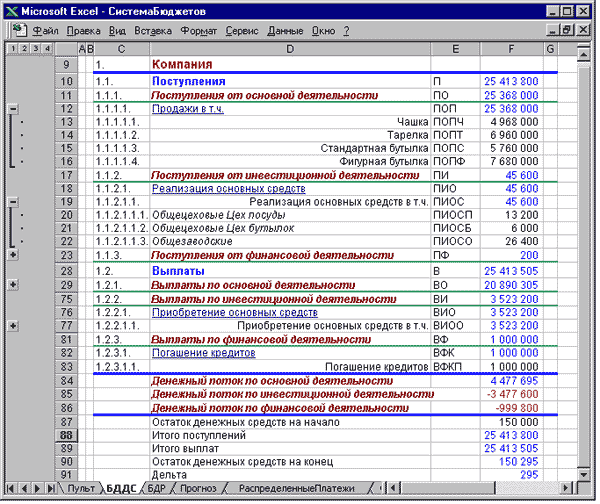Viewport: 600px width, 504px height.
Task: Select the 'Чашка' cell
Action: [x=290, y=122]
